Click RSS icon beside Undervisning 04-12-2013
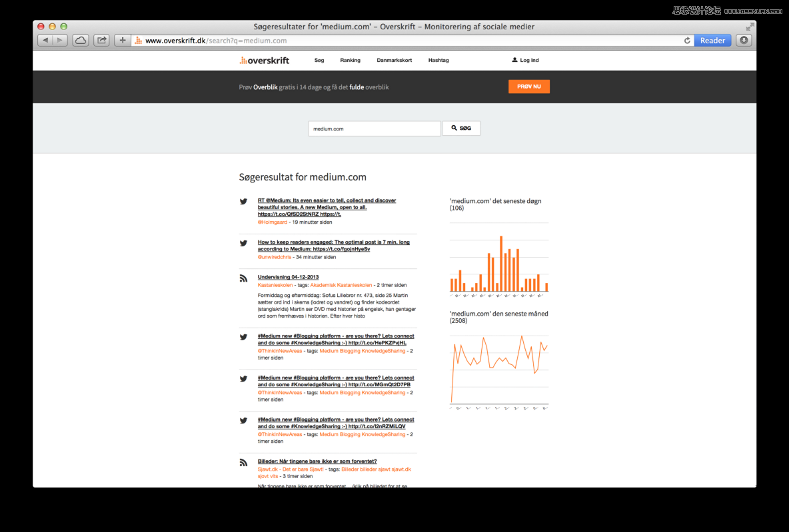This screenshot has width=789, height=532. 243,278
